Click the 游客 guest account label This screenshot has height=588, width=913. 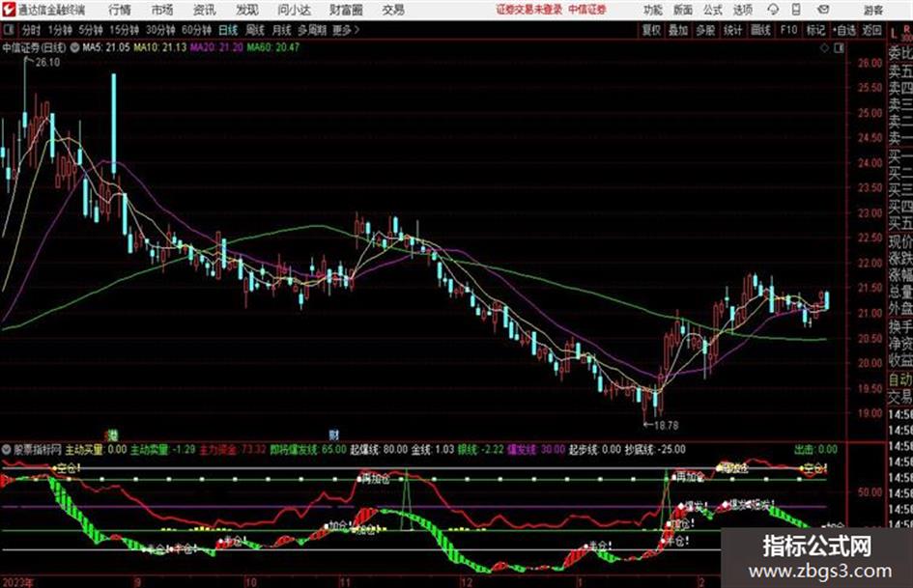click(872, 10)
